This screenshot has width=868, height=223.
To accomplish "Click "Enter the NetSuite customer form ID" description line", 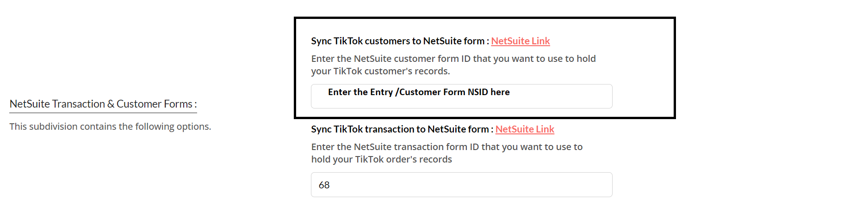I will (x=453, y=59).
